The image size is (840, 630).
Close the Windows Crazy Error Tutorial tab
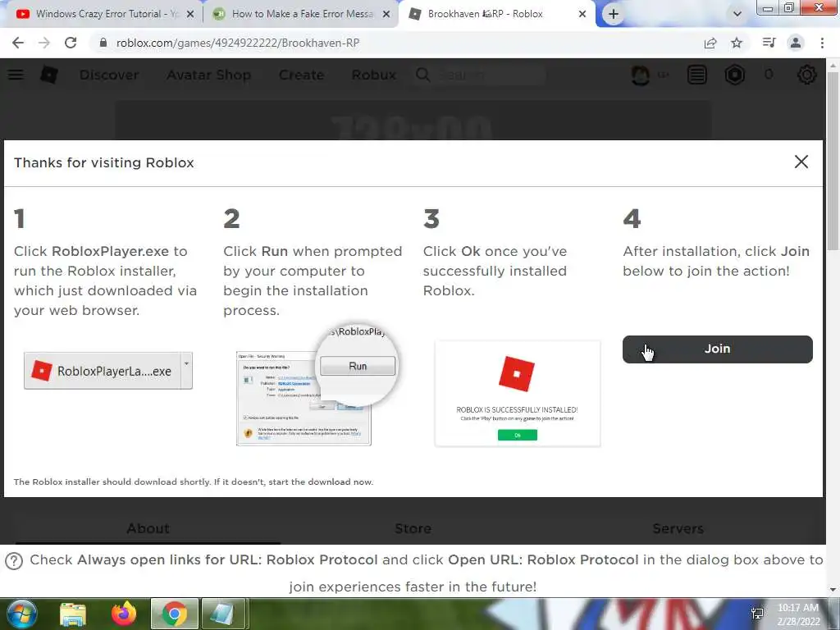coord(190,15)
